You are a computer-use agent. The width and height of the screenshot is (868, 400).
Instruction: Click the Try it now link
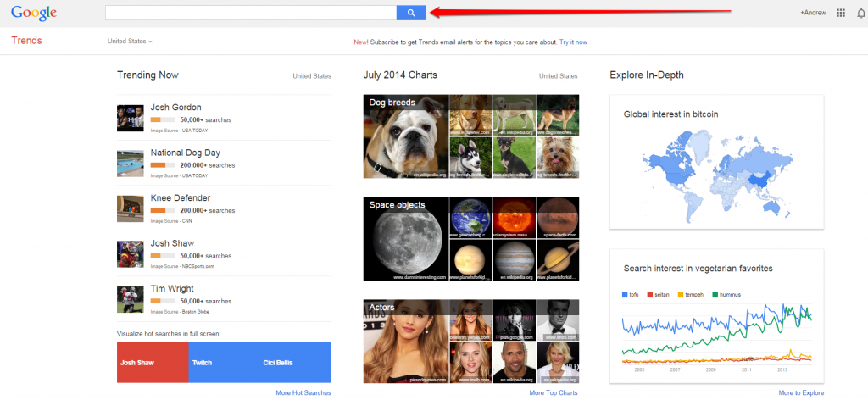pyautogui.click(x=573, y=42)
